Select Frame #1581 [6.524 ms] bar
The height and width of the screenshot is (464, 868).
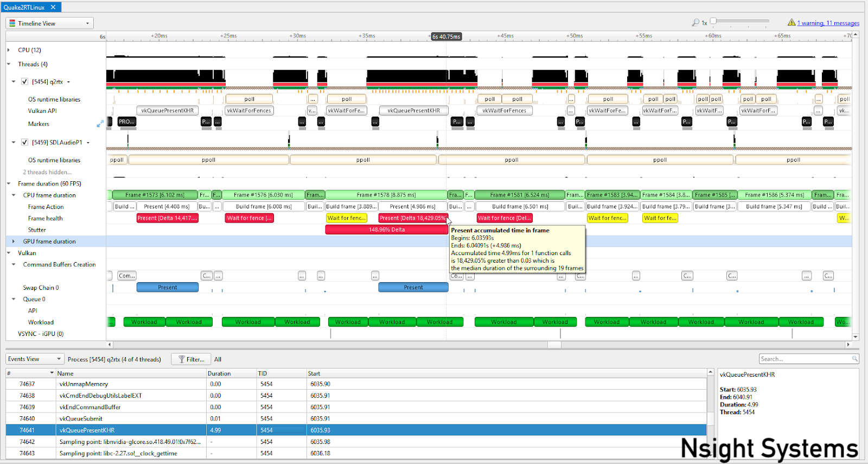pyautogui.click(x=519, y=195)
